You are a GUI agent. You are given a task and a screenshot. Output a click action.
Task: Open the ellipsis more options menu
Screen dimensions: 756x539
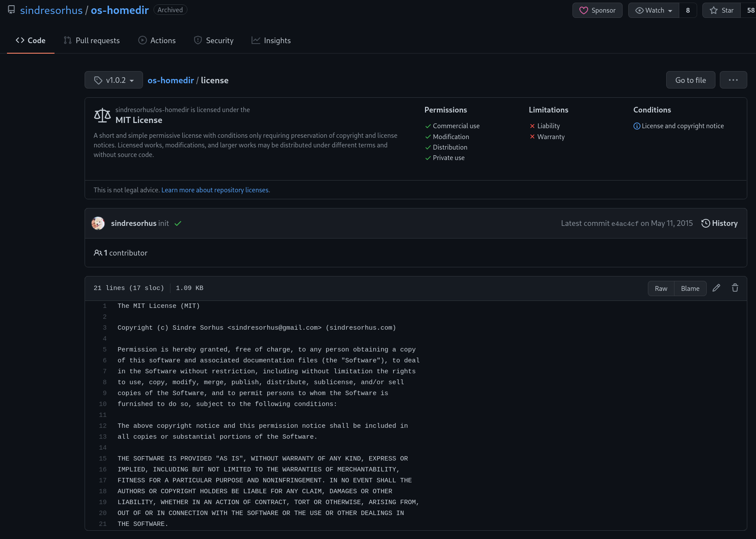coord(733,80)
